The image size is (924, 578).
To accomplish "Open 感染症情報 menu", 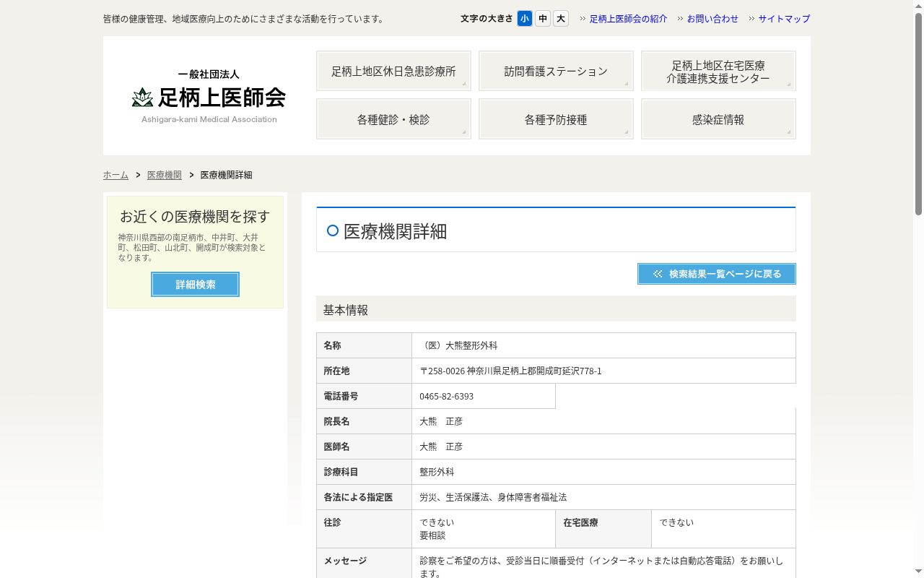I will coord(718,119).
